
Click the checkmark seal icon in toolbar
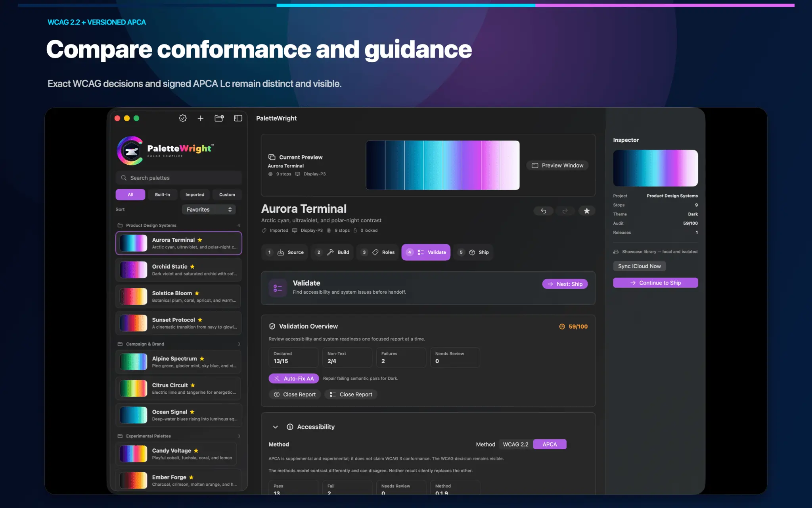click(183, 118)
